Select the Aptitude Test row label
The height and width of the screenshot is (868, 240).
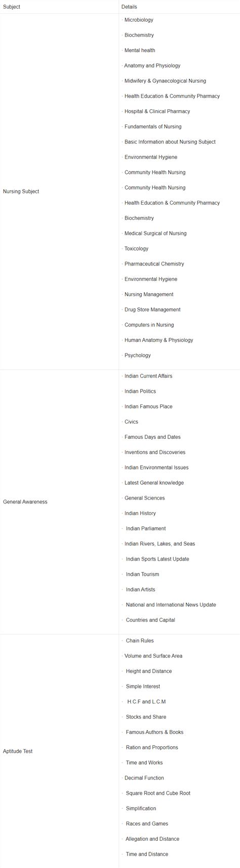tap(18, 751)
